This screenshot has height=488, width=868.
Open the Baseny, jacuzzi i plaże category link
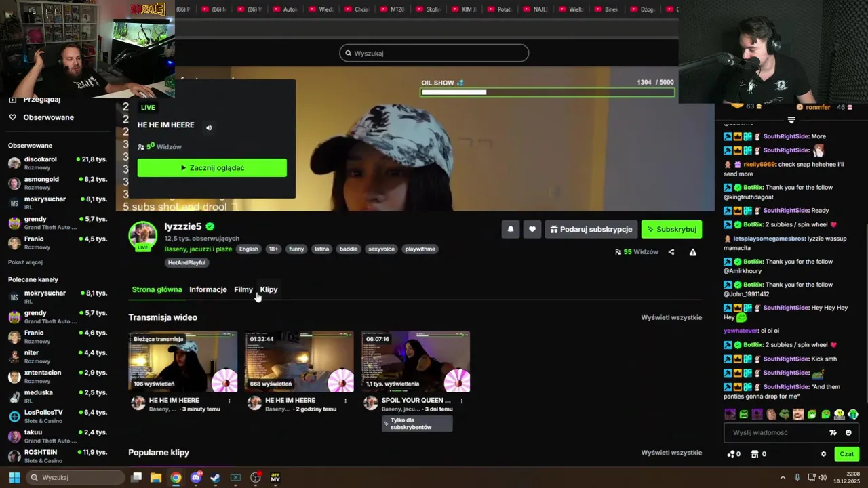pyautogui.click(x=198, y=249)
